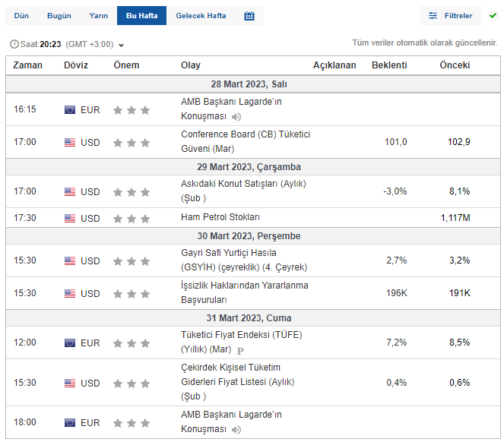Image resolution: width=504 pixels, height=442 pixels.
Task: Click EUR flag in the 16:15 row
Action: click(x=70, y=110)
